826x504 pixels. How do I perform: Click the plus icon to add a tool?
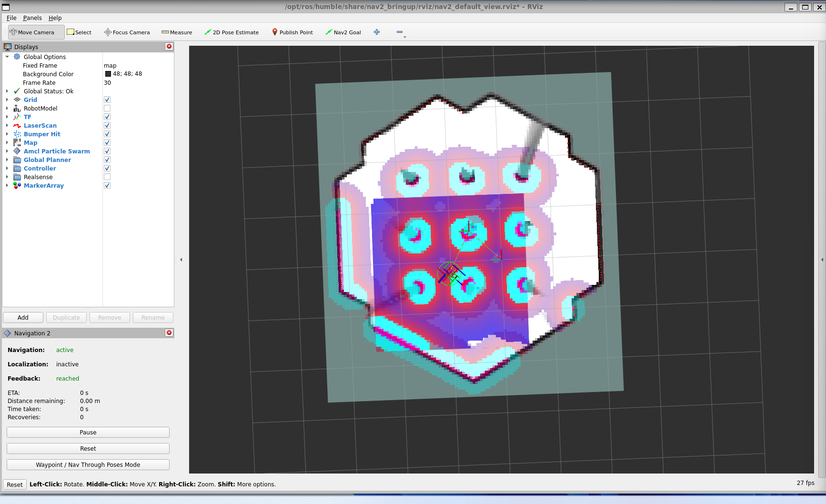click(377, 32)
